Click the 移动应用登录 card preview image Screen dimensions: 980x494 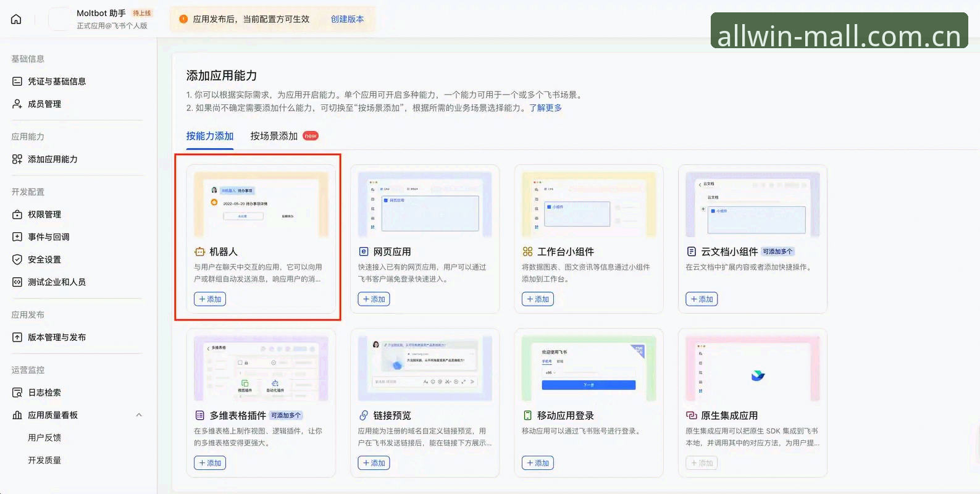pyautogui.click(x=589, y=369)
